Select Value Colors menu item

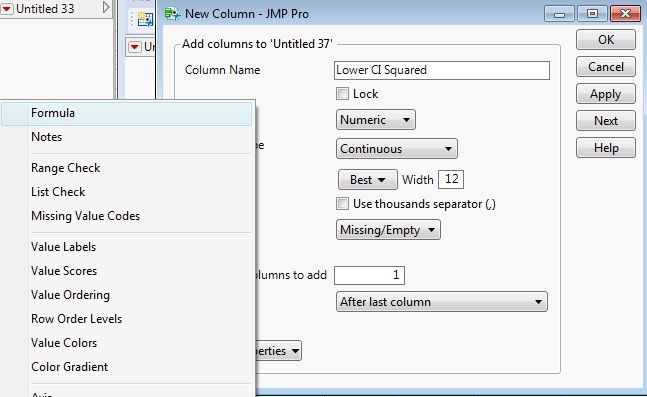click(126, 343)
